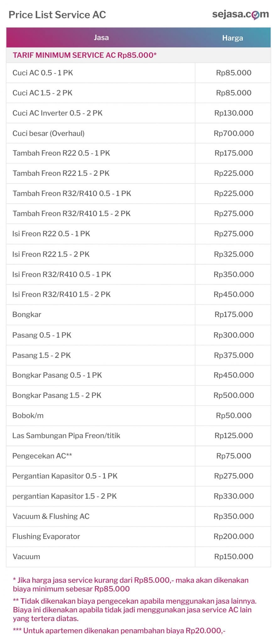
Task: Click the Rp700.000 price for Cuci besar
Action: coord(234,133)
